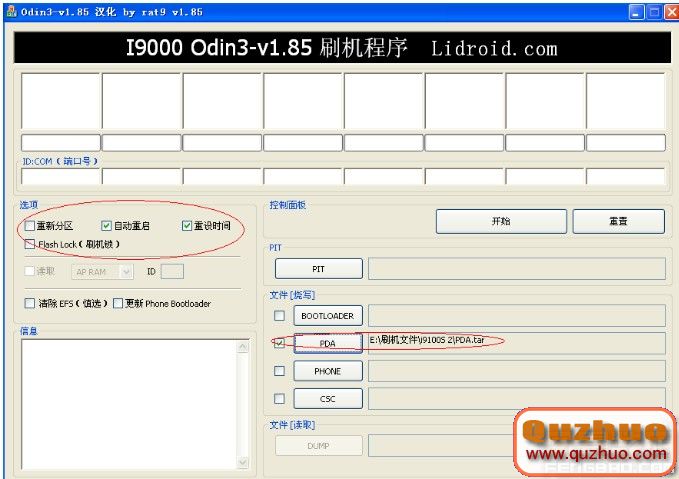Enable 更新 Phone Bootloader checkbox
The height and width of the screenshot is (479, 679).
[x=118, y=303]
